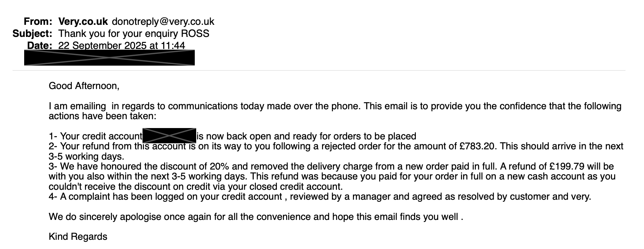
Task: Click item 4 about the logged complaint
Action: pyautogui.click(x=320, y=197)
